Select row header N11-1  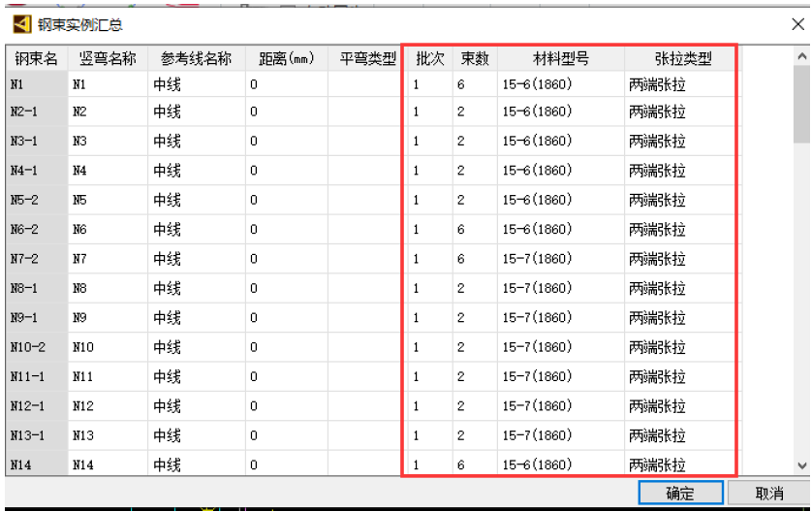[x=36, y=377]
